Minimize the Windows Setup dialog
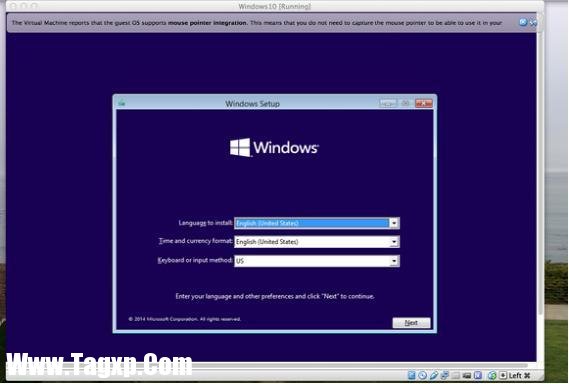569x384 pixels. 388,103
